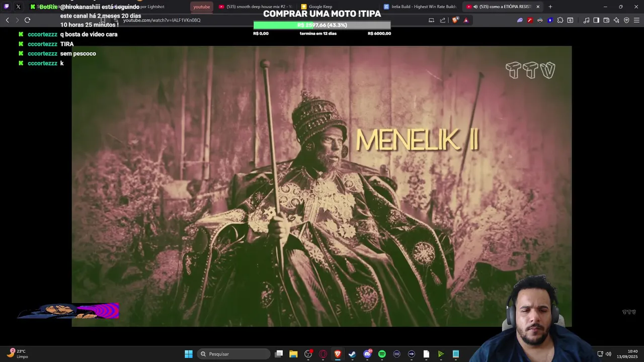The image size is (644, 362).
Task: Click the share page icon
Action: [x=443, y=20]
